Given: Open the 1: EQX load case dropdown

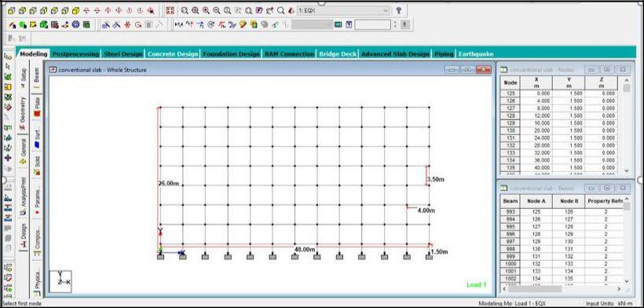Looking at the screenshot, I should click(x=343, y=11).
